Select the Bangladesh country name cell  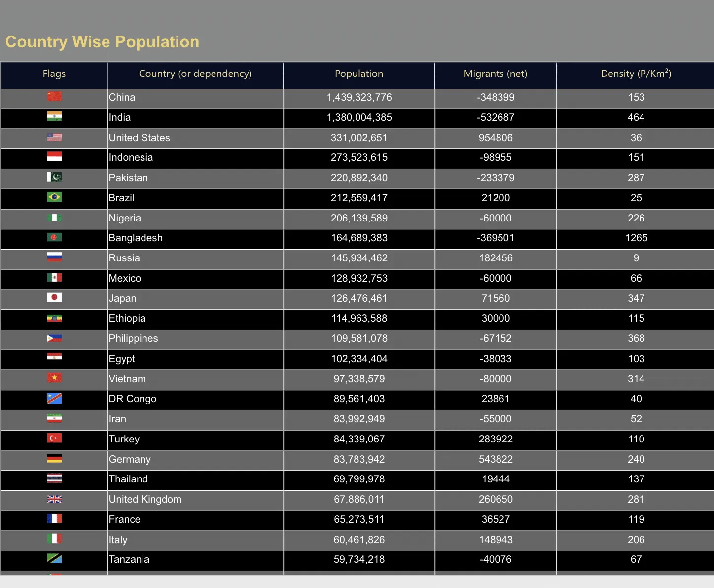pyautogui.click(x=195, y=238)
